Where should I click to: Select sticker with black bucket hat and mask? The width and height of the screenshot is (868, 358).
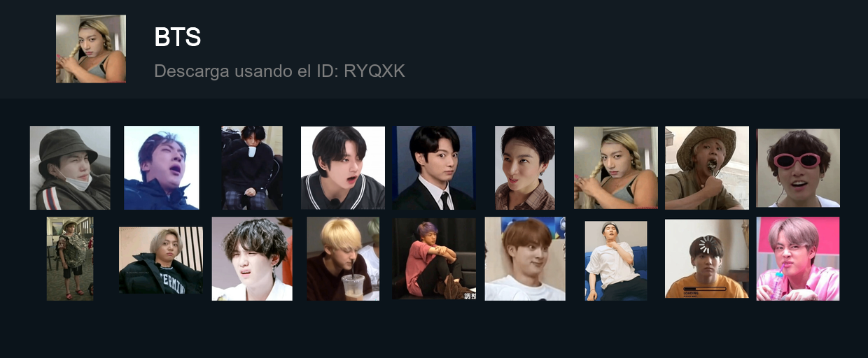point(70,168)
